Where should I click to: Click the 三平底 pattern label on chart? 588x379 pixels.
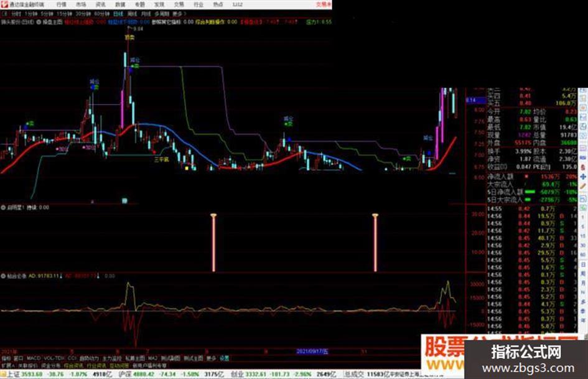[162, 159]
